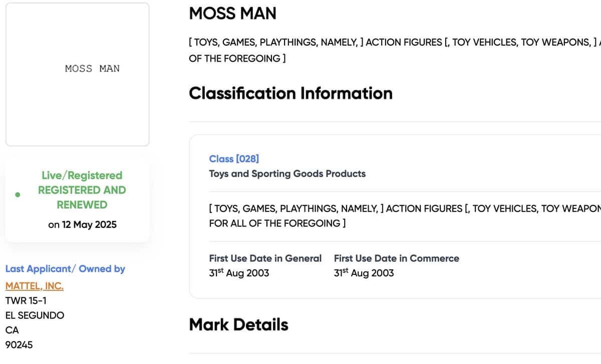Viewport: 601px width, 364px height.
Task: Click the Mark Details heading
Action: pyautogui.click(x=238, y=324)
